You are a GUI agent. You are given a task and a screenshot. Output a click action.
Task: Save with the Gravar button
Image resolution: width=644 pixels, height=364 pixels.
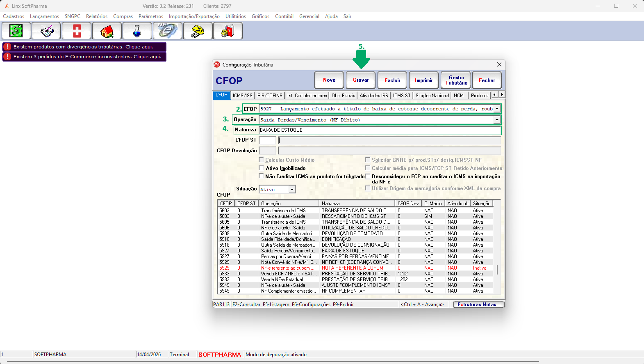click(x=361, y=80)
